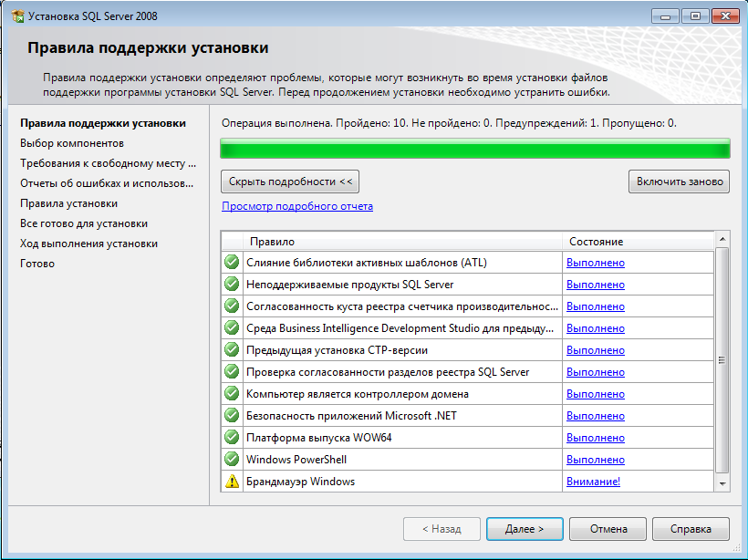Click rules list scrollbar thumb

click(722, 360)
